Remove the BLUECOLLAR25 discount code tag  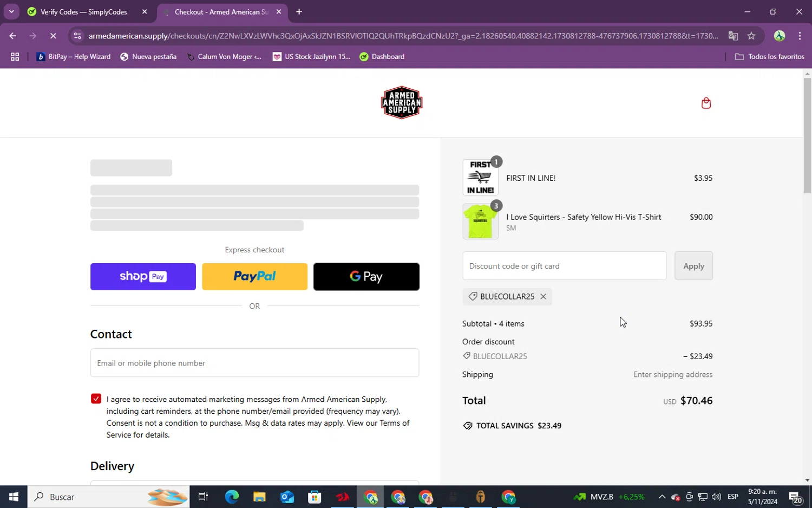[x=543, y=296]
